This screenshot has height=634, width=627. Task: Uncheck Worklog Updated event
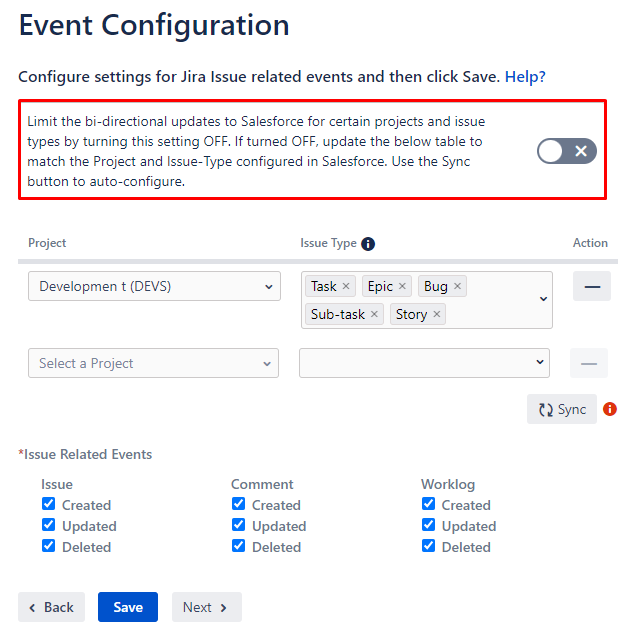(x=429, y=525)
